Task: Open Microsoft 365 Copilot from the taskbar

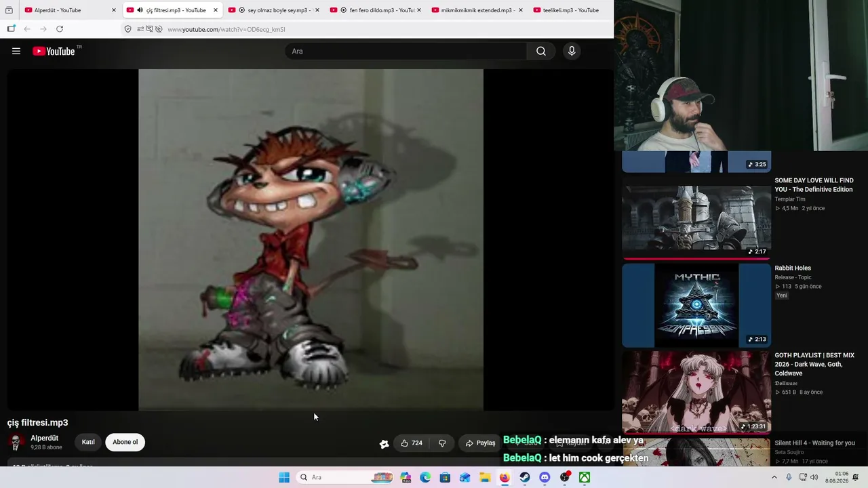Action: pyautogui.click(x=406, y=477)
